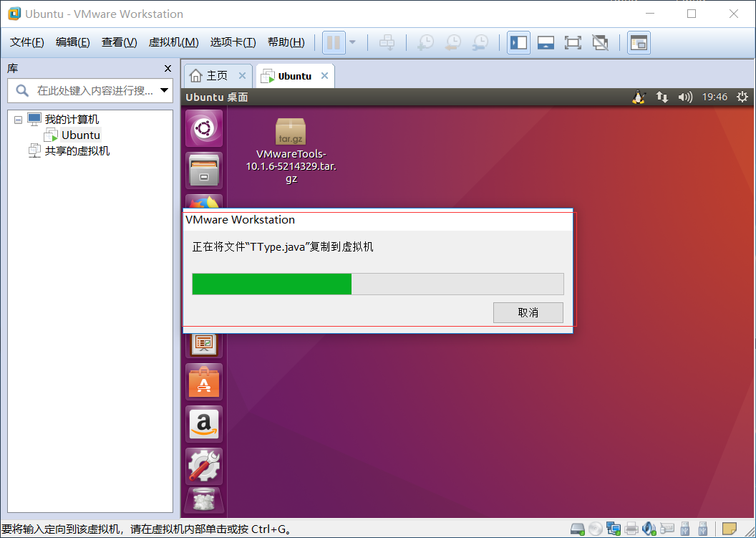Screen dimensions: 756x538
Task: Cancel the file copy with 取消
Action: (x=528, y=312)
